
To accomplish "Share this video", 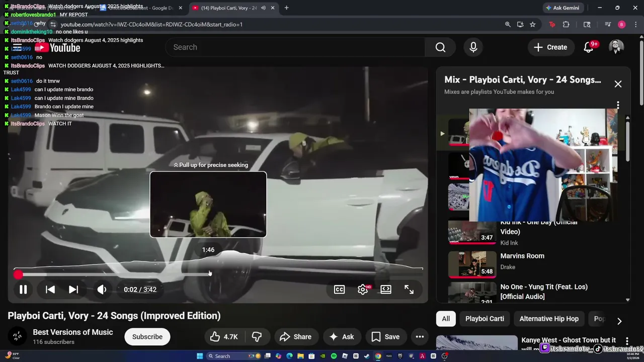I will 295,337.
